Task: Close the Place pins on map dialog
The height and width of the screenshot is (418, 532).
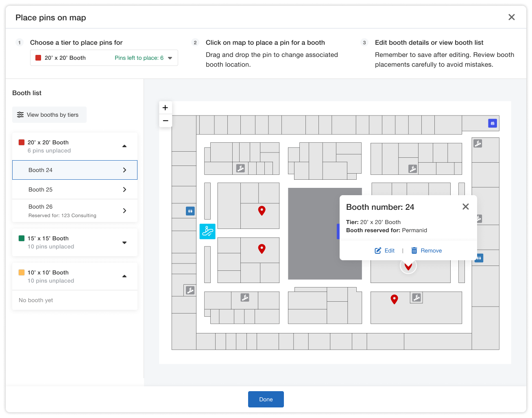Action: pos(511,17)
